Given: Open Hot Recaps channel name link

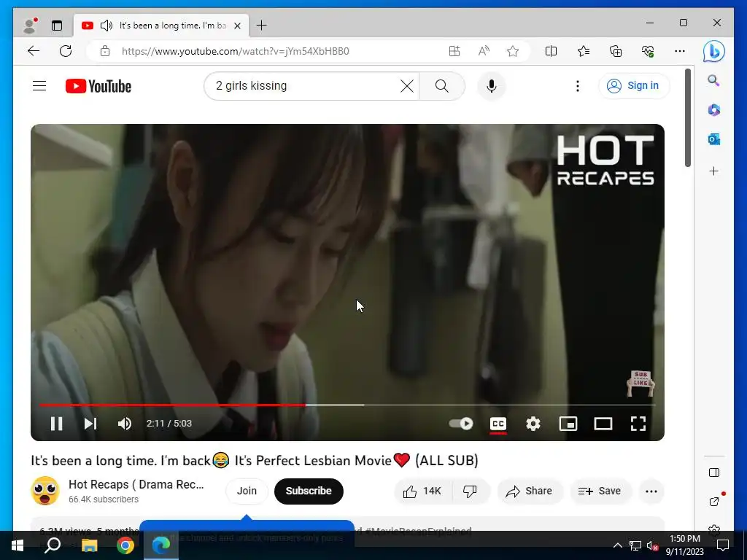Looking at the screenshot, I should tap(136, 484).
